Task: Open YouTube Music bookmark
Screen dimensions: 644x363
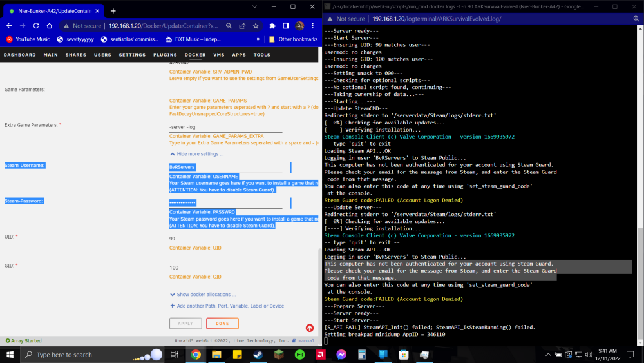Action: tap(28, 39)
